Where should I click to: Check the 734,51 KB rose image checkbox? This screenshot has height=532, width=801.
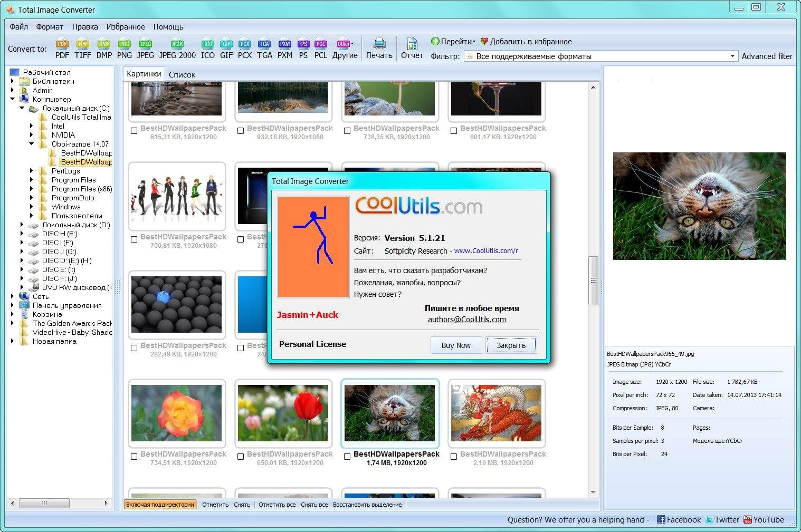tap(134, 457)
